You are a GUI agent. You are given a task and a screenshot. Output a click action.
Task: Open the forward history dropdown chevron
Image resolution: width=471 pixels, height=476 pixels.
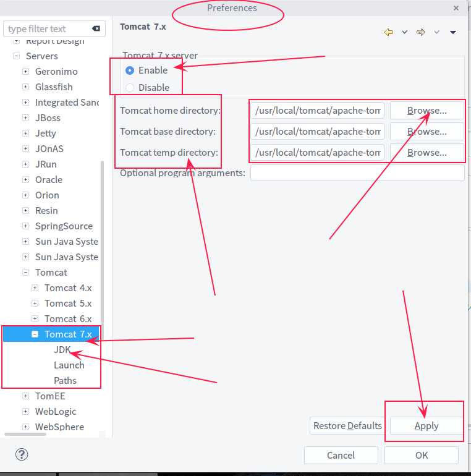coord(437,32)
